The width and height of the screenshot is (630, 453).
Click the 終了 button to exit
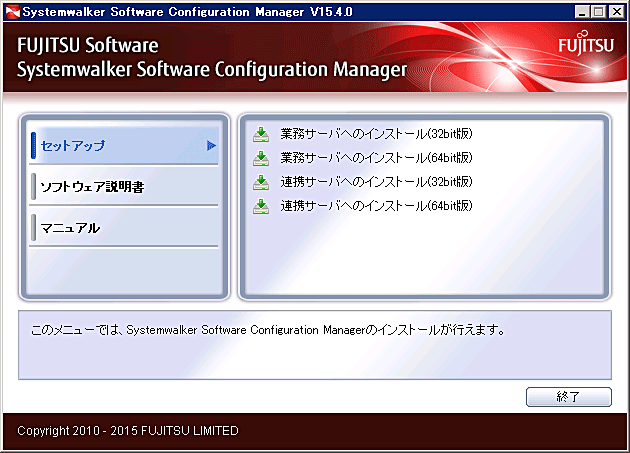569,397
